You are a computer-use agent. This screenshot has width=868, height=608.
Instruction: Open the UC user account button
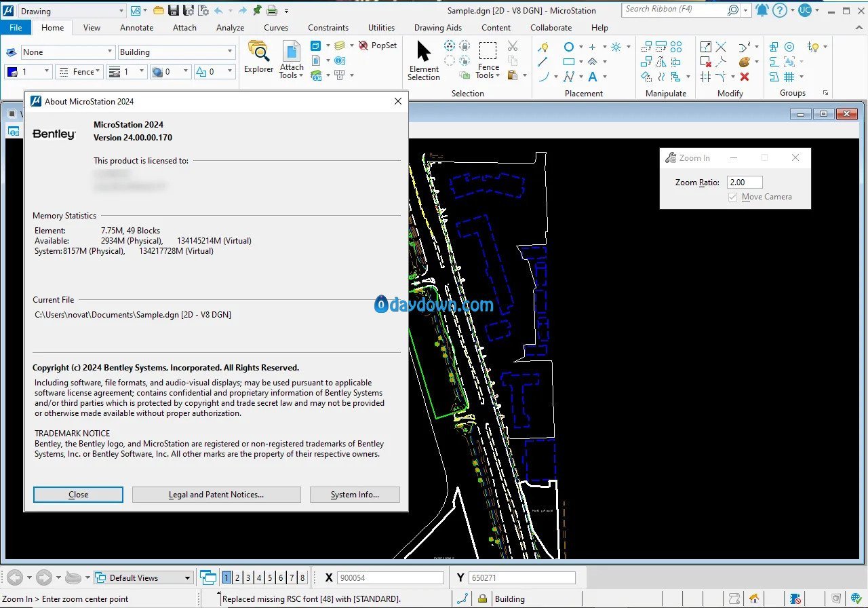(x=804, y=10)
